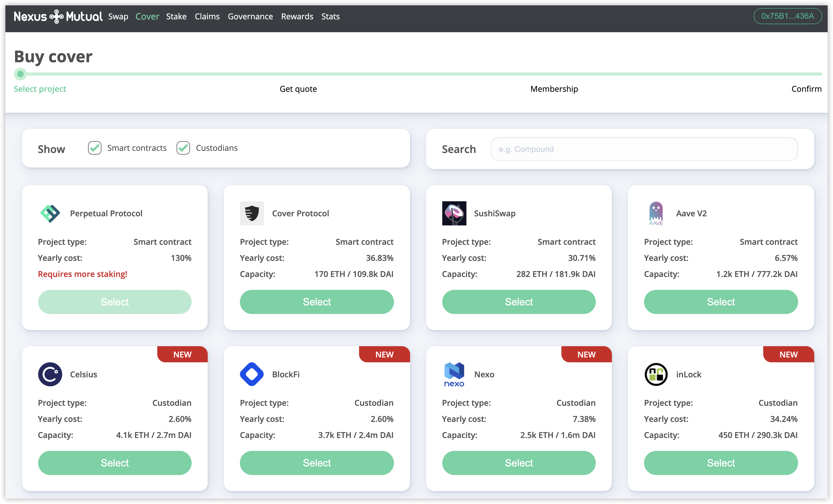The width and height of the screenshot is (833, 504).
Task: Click the 34.24% yearly cost value
Action: (x=784, y=419)
